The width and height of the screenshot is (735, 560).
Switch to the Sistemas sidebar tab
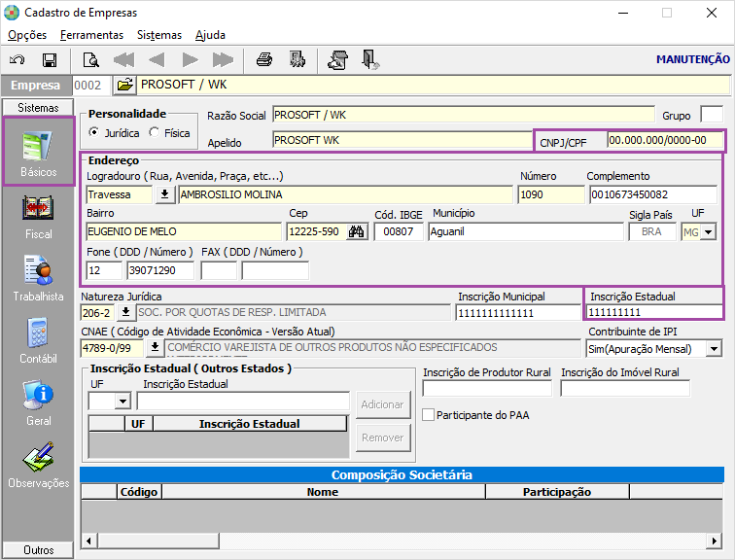tap(39, 107)
